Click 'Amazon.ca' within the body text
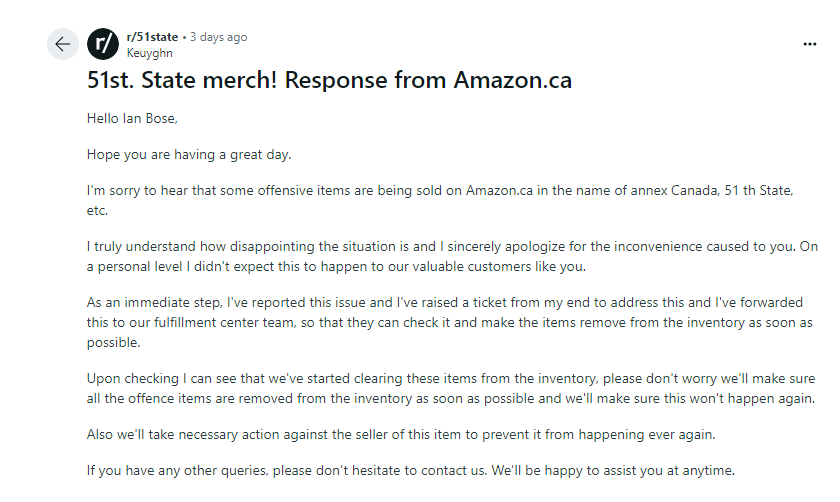 tap(499, 191)
